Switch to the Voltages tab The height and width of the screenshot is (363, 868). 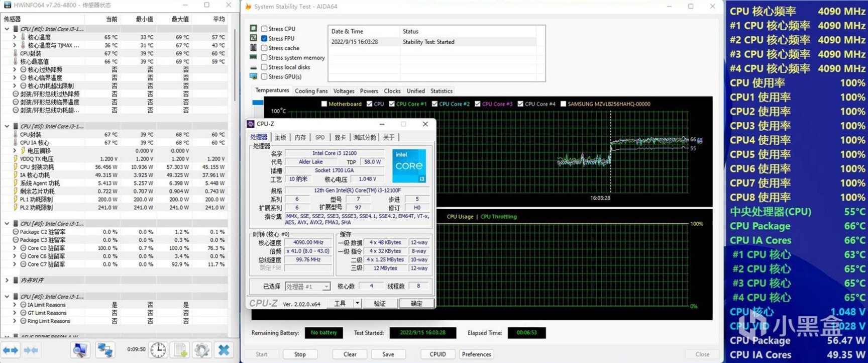pos(344,91)
